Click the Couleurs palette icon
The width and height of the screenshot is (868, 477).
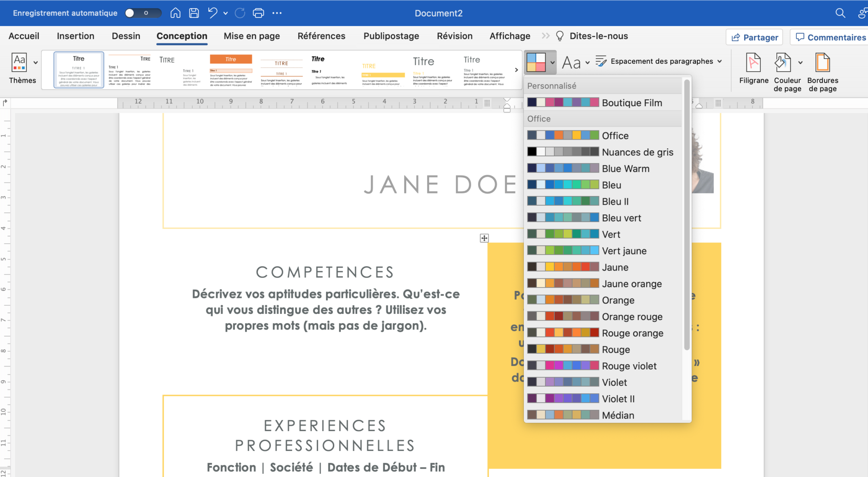tap(536, 62)
